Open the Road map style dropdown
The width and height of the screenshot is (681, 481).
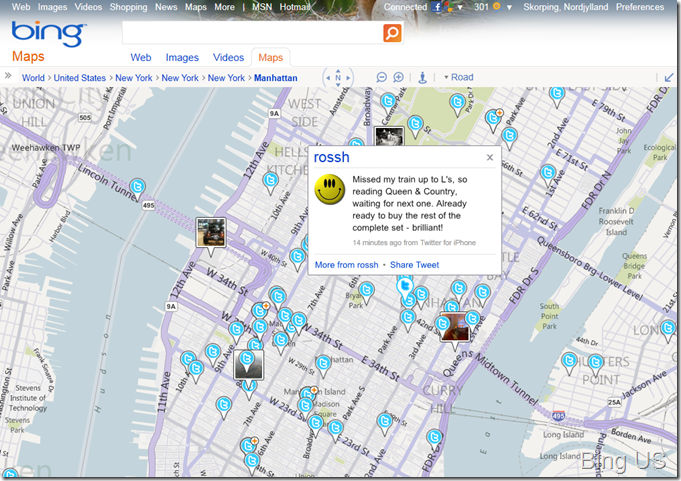[459, 77]
